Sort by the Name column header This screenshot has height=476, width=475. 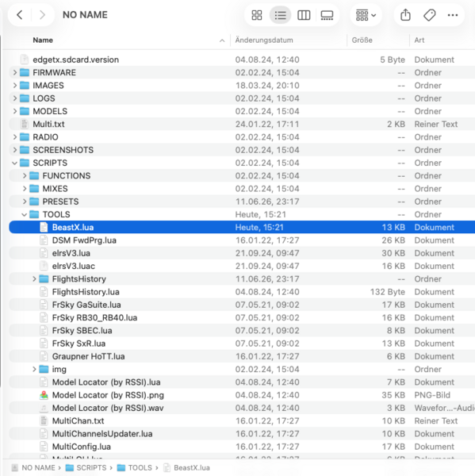tap(43, 40)
